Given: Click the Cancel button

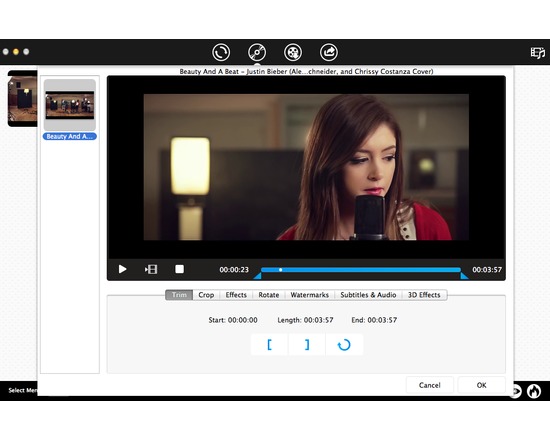Looking at the screenshot, I should 430,385.
